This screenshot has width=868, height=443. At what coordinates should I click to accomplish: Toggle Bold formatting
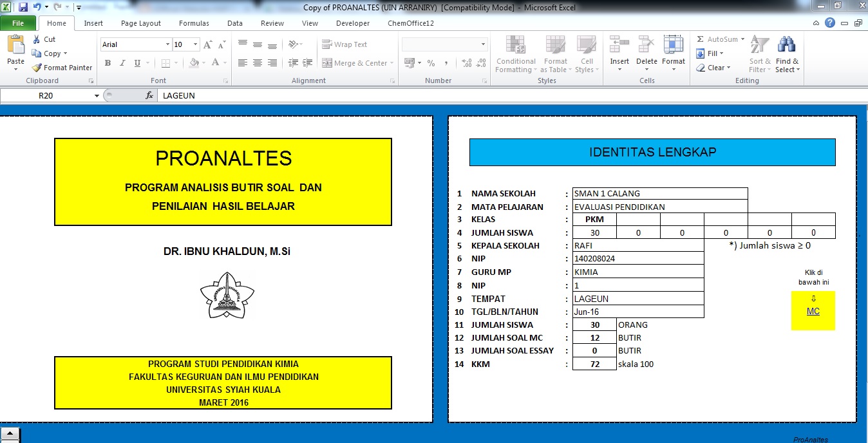(108, 63)
